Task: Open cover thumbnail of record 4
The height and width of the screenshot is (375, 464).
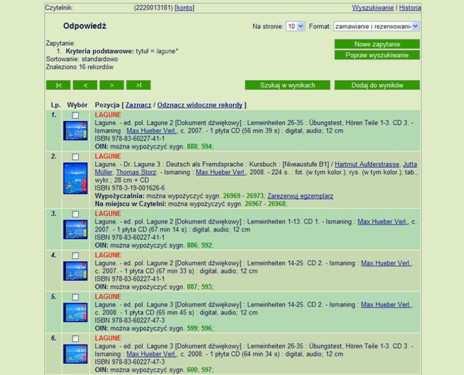Action: pos(76,271)
